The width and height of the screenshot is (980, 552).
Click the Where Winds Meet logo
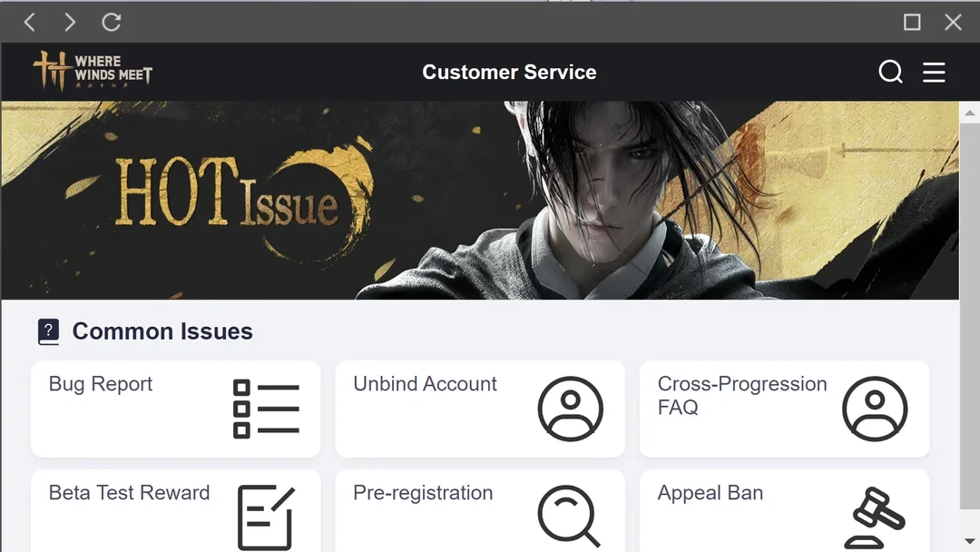[93, 71]
